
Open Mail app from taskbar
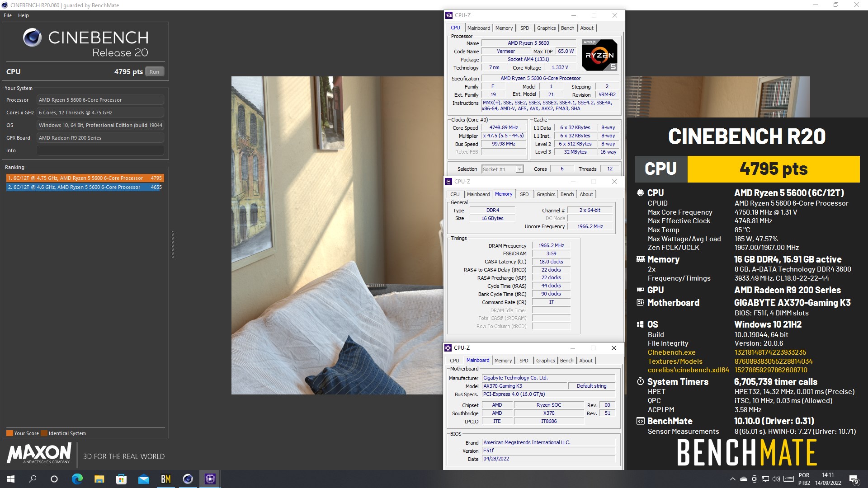tap(144, 479)
